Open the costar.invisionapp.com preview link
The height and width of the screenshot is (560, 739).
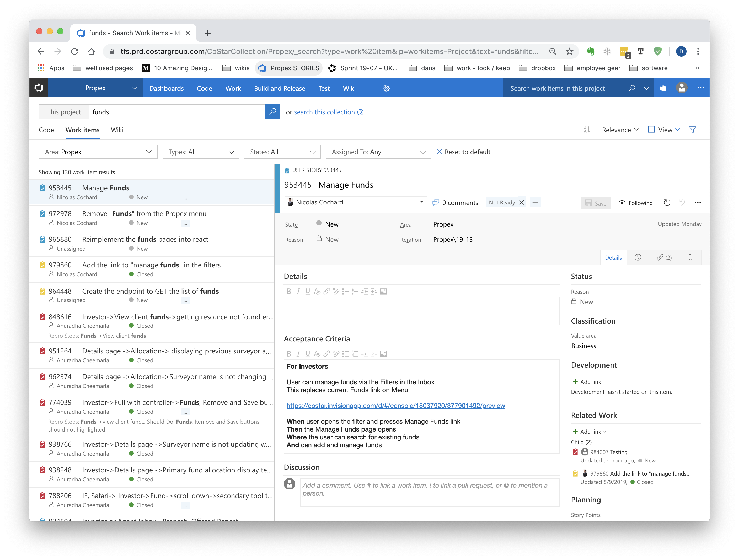pos(395,406)
